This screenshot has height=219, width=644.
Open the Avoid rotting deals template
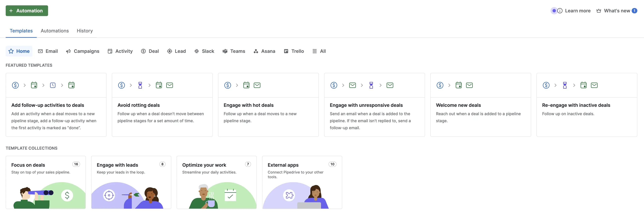coord(162,105)
